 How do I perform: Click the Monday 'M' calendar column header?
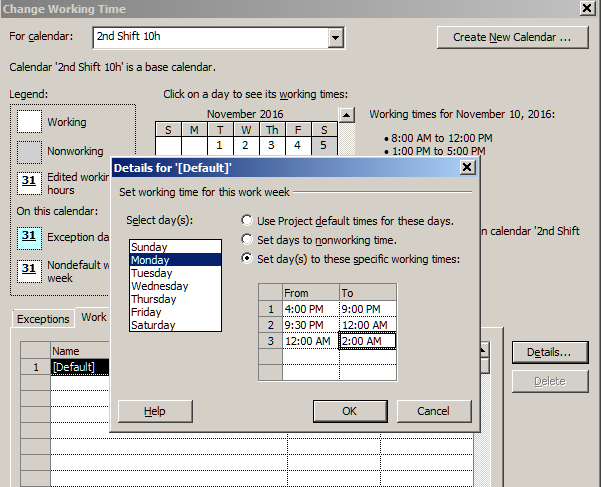(194, 130)
